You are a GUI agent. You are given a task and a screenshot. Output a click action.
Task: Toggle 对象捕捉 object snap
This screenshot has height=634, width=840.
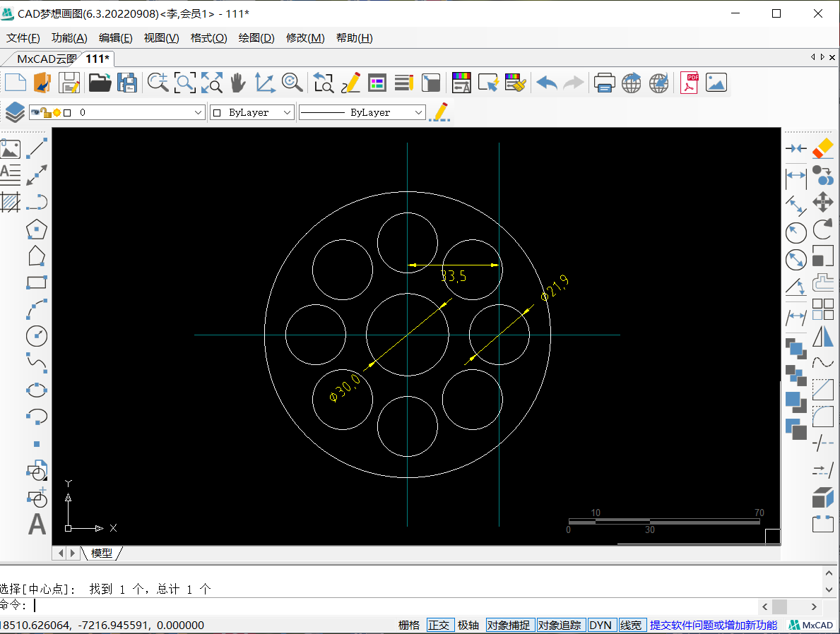pos(509,625)
